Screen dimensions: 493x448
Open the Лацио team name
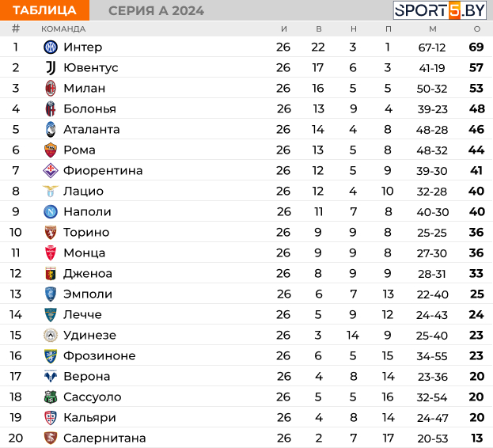click(83, 191)
